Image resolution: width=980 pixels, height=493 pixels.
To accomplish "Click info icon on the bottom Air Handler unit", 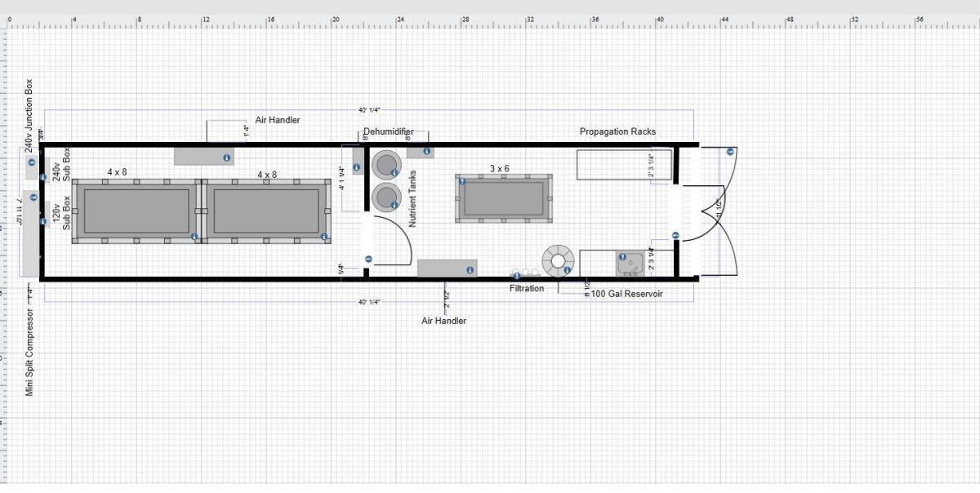I will click(x=470, y=270).
